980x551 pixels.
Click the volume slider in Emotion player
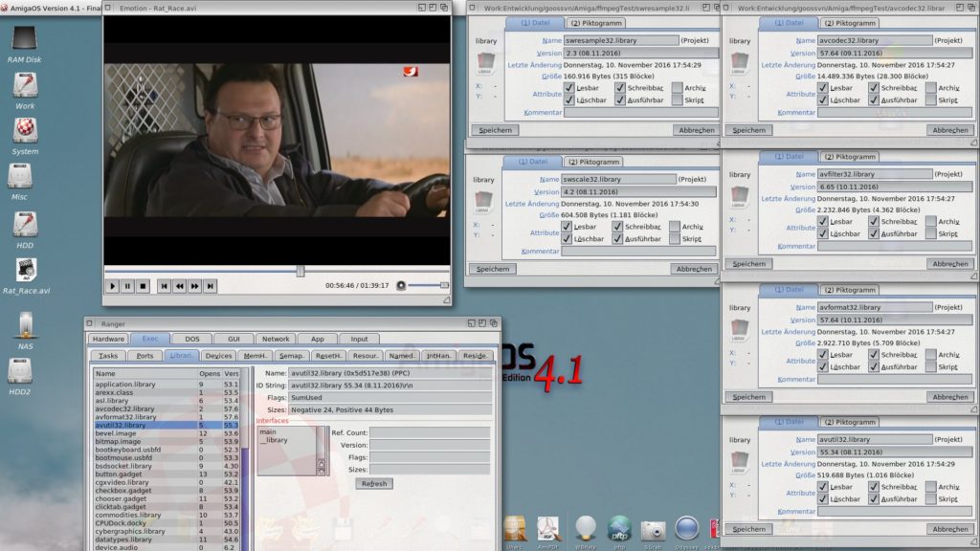click(x=428, y=285)
